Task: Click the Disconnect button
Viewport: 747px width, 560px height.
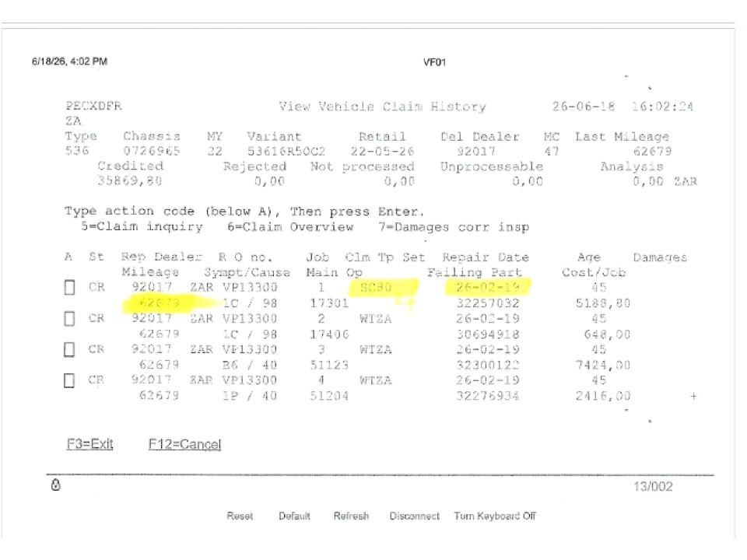Action: pyautogui.click(x=415, y=516)
